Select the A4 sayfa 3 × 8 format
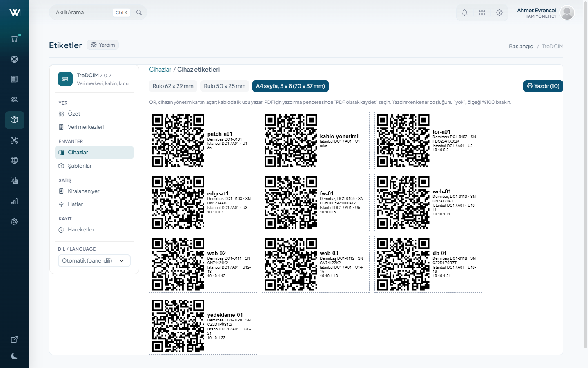Image resolution: width=588 pixels, height=368 pixels. coord(291,86)
